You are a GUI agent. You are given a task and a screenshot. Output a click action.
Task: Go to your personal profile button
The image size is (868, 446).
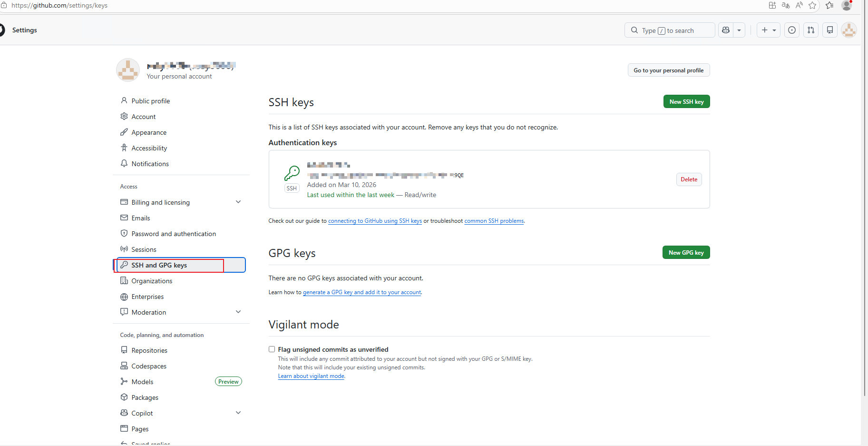[x=669, y=70]
